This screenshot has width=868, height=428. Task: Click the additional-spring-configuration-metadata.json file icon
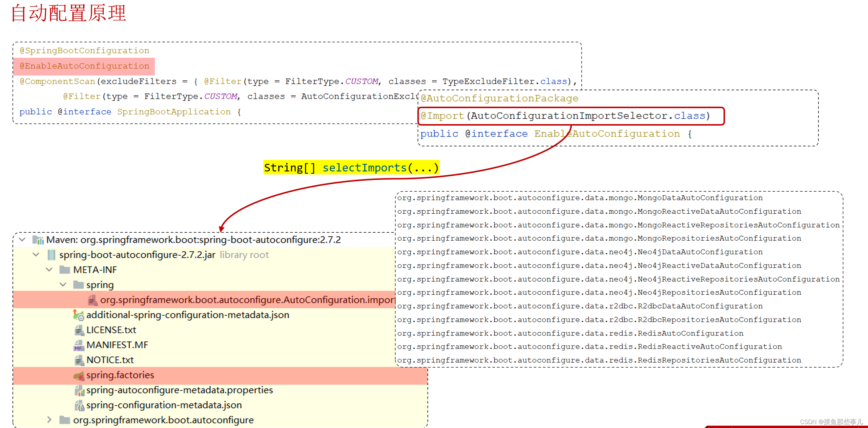pyautogui.click(x=78, y=315)
